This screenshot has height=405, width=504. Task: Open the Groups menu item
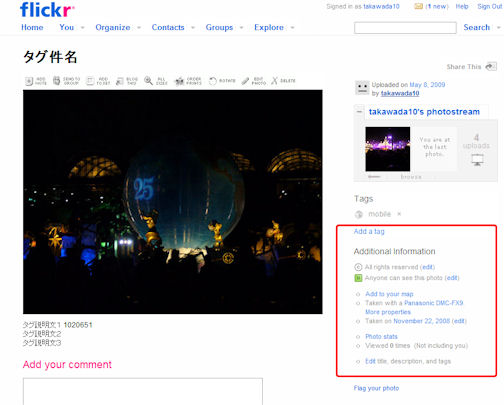click(219, 27)
